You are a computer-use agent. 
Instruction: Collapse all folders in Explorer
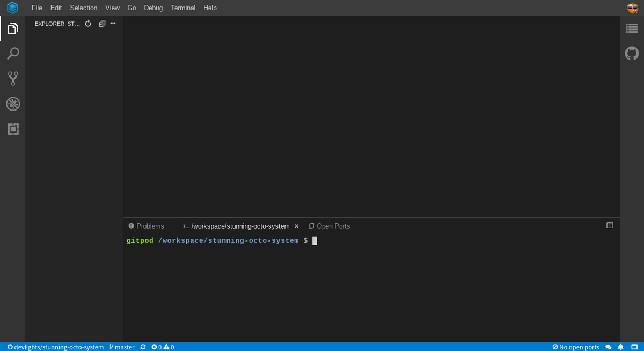tap(102, 24)
